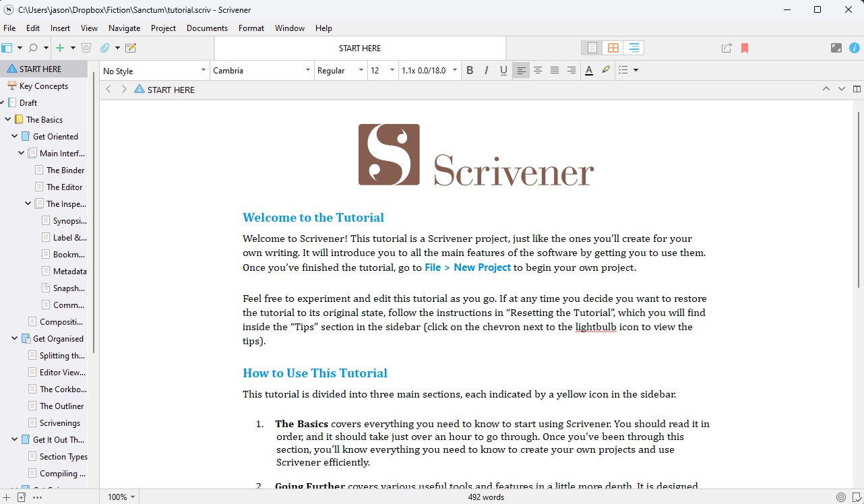Toggle italic formatting
The width and height of the screenshot is (864, 504).
click(x=487, y=70)
